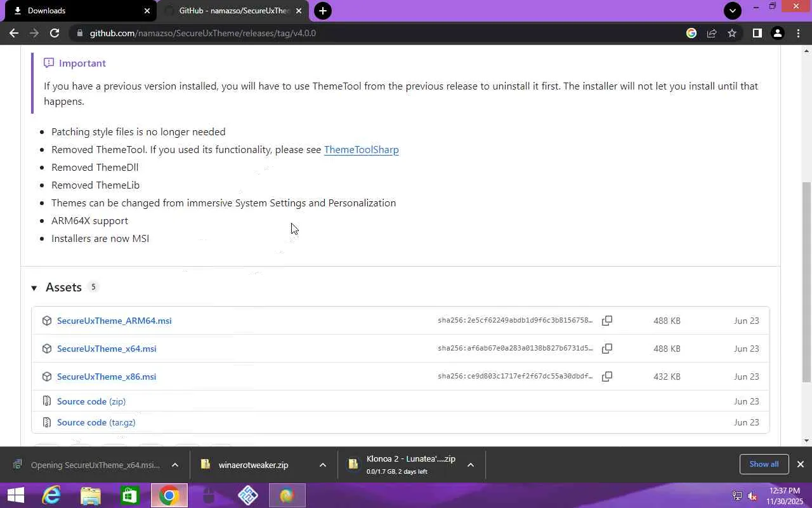
Task: Click the network icon in the system tray
Action: click(x=737, y=496)
